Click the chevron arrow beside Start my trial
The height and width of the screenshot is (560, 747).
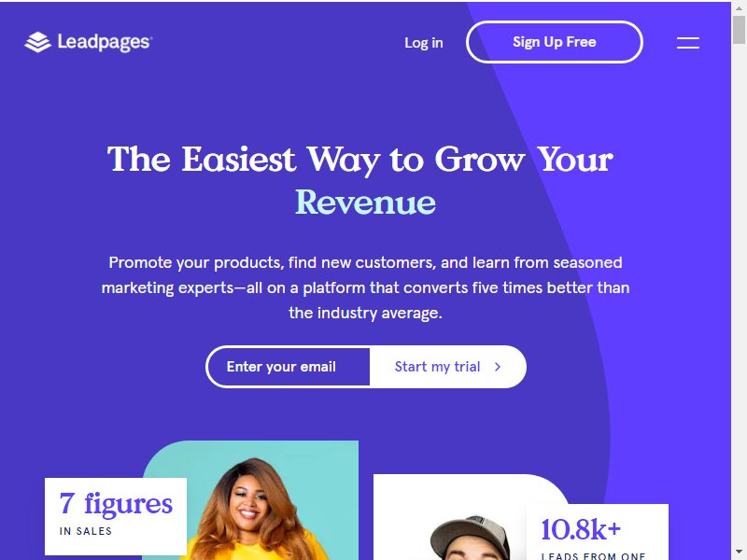point(498,367)
